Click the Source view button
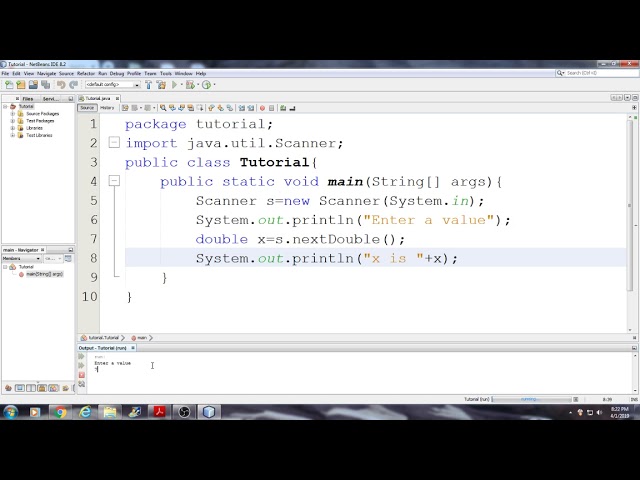The height and width of the screenshot is (480, 640). point(87,108)
